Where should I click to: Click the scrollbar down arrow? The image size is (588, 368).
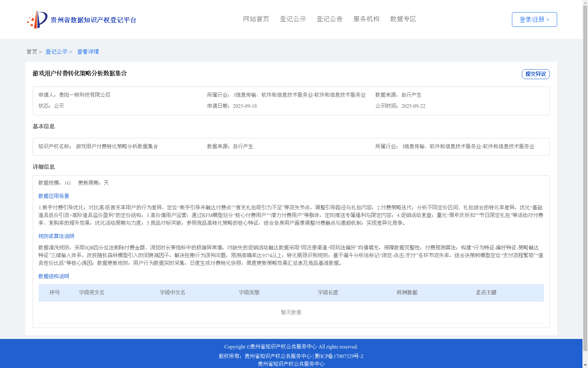click(x=585, y=365)
